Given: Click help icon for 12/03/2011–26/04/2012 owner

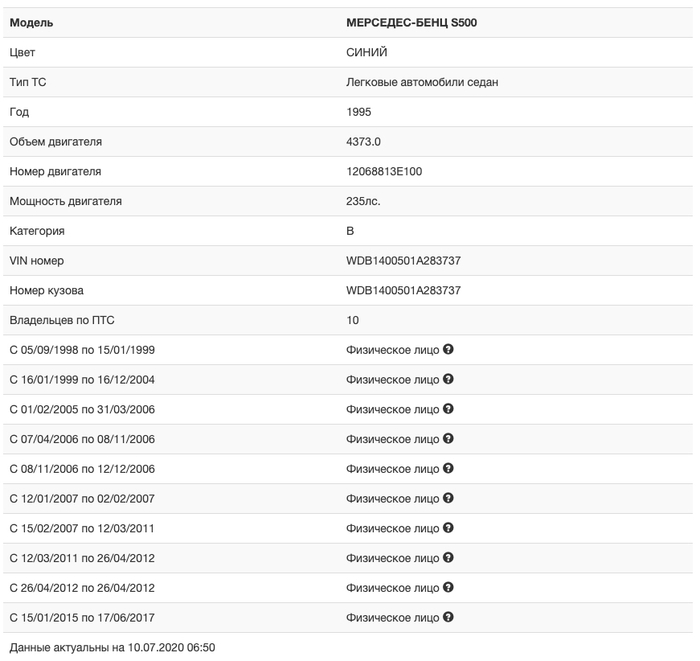Looking at the screenshot, I should (x=449, y=558).
